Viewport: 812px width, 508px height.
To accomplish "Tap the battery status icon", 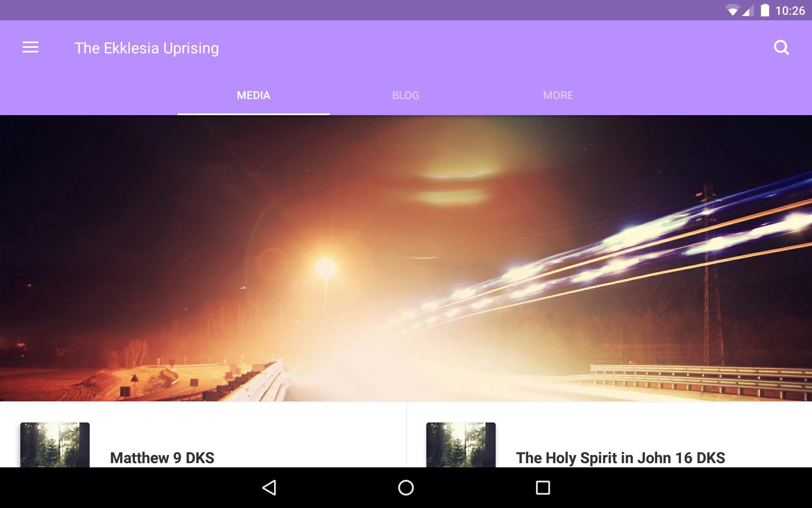I will pyautogui.click(x=765, y=10).
